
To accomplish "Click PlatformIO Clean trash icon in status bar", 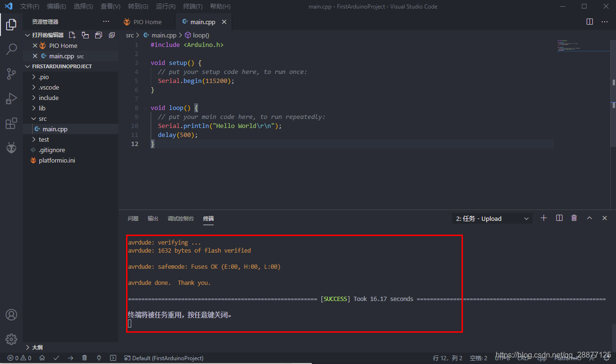I will pos(84,358).
